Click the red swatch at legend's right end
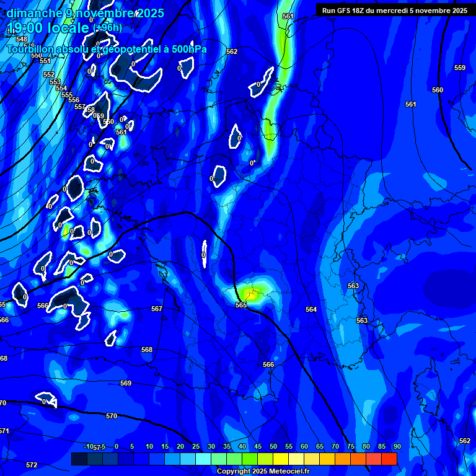 389,459
